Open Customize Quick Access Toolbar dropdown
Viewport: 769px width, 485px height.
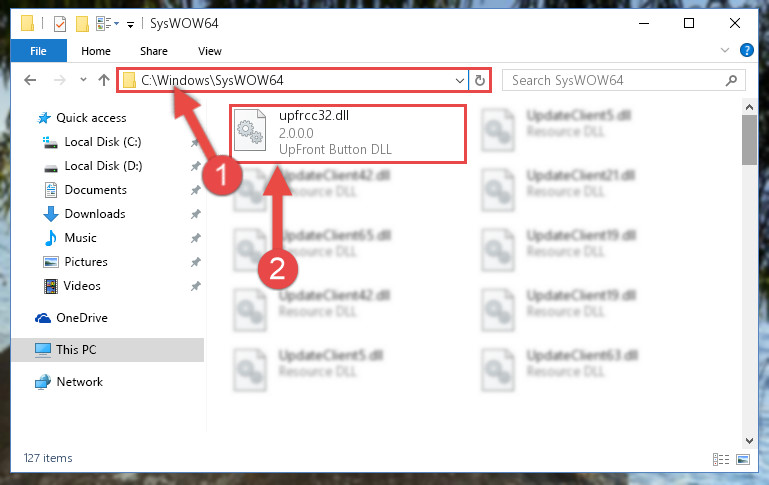point(130,24)
